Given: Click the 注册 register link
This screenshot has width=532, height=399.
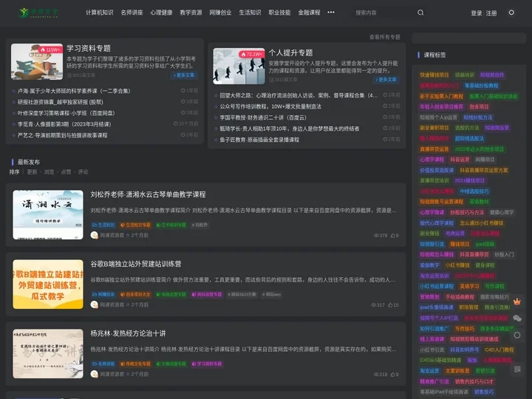Looking at the screenshot, I should (491, 13).
